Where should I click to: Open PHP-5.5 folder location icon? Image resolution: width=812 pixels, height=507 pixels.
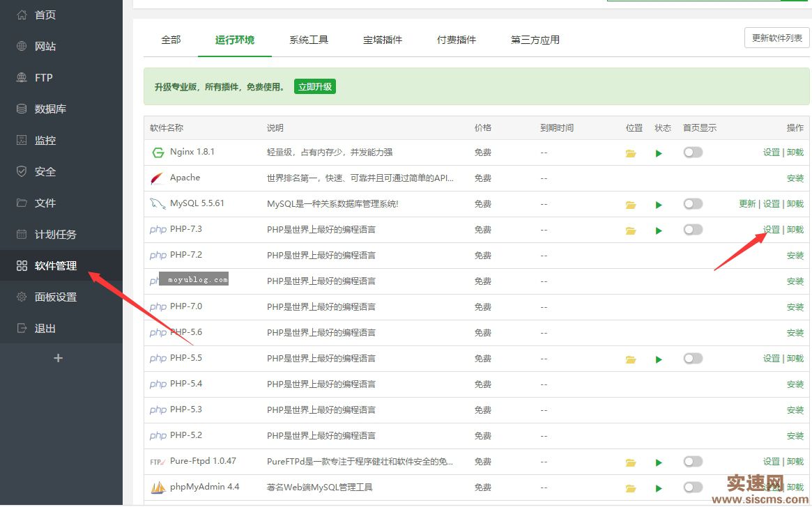[x=630, y=359]
